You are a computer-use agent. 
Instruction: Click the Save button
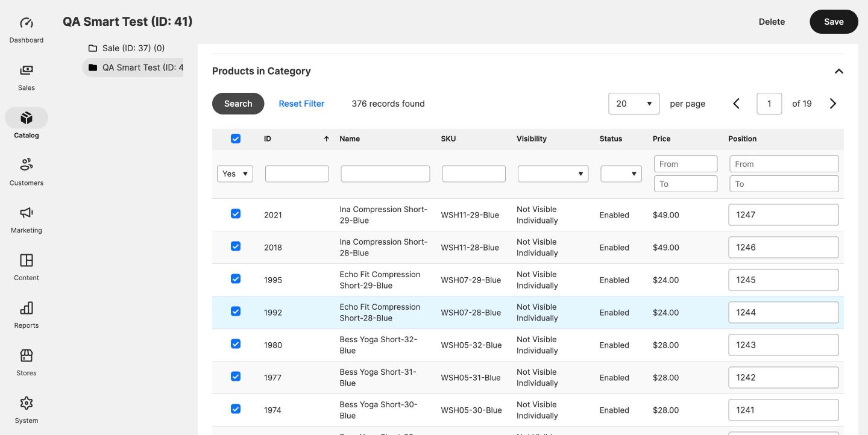pyautogui.click(x=834, y=22)
